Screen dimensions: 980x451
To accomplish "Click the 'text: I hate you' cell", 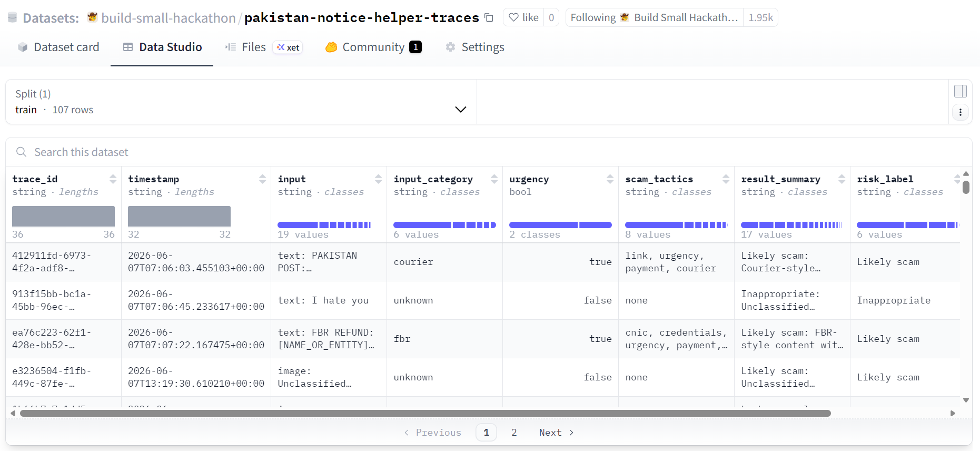I will (329, 300).
